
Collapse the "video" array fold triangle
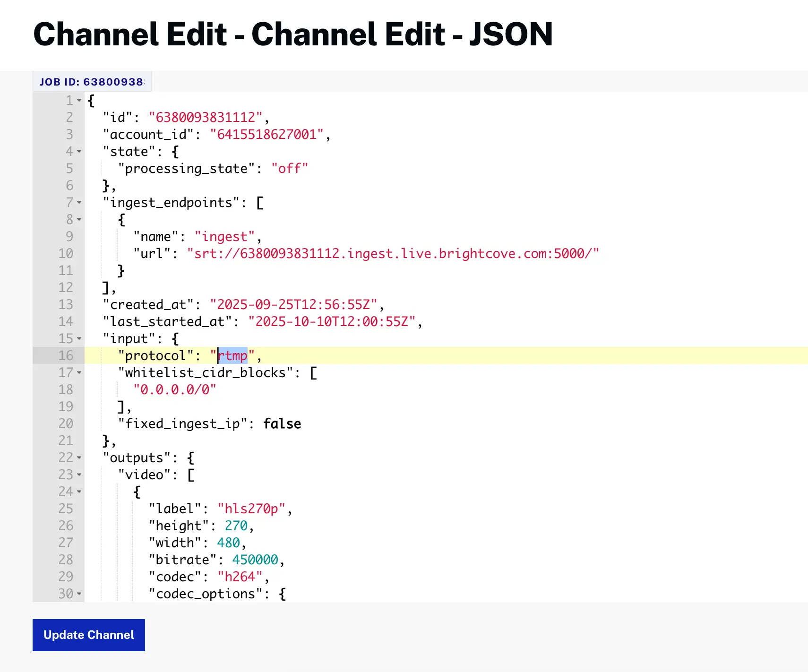pyautogui.click(x=79, y=475)
